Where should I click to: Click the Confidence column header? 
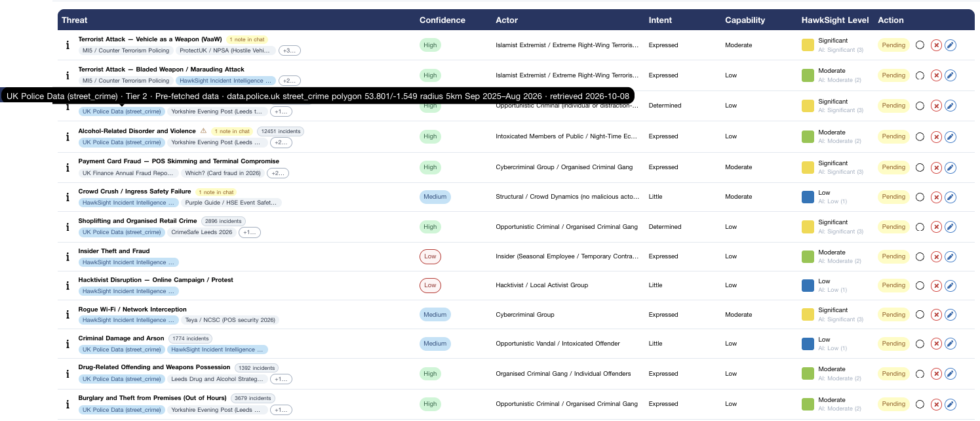point(442,20)
